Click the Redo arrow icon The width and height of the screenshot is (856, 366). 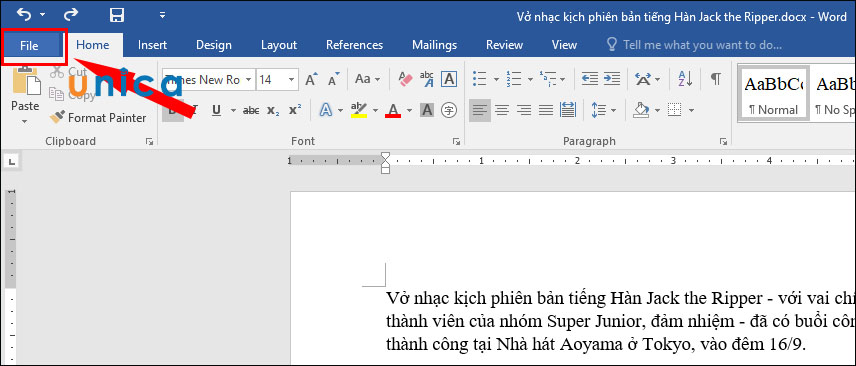(x=71, y=14)
